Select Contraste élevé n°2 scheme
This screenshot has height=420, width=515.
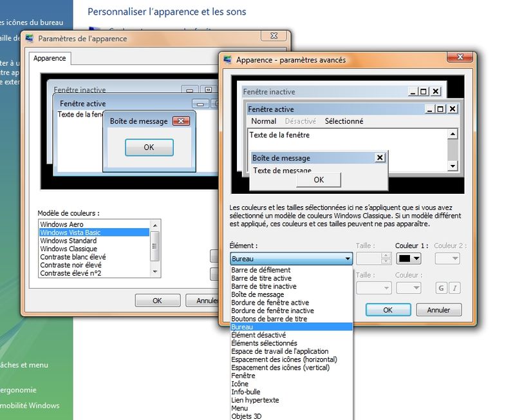94,273
